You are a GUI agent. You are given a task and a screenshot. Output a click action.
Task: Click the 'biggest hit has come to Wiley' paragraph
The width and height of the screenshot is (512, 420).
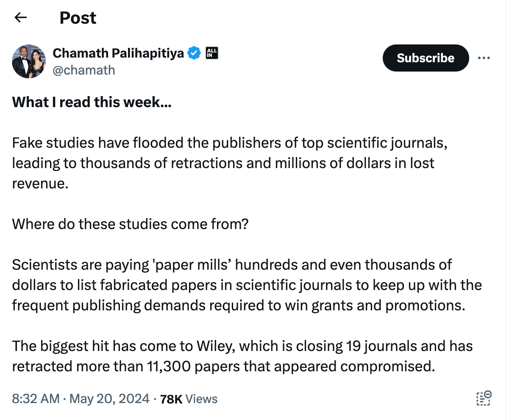[242, 356]
